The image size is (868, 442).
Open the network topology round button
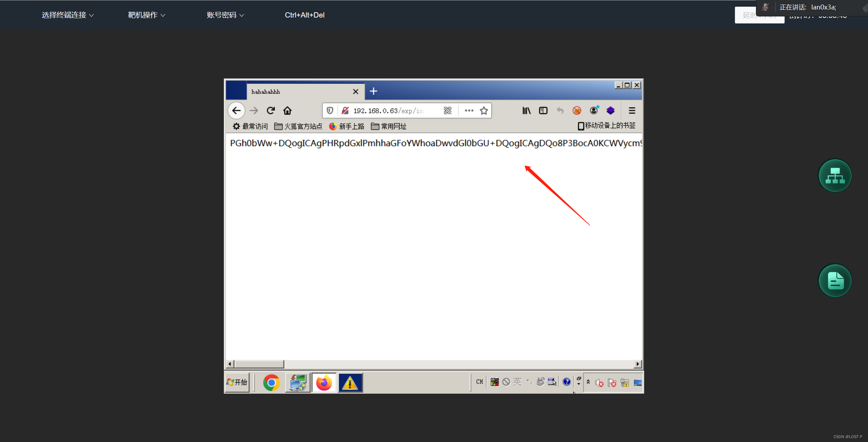click(x=835, y=175)
